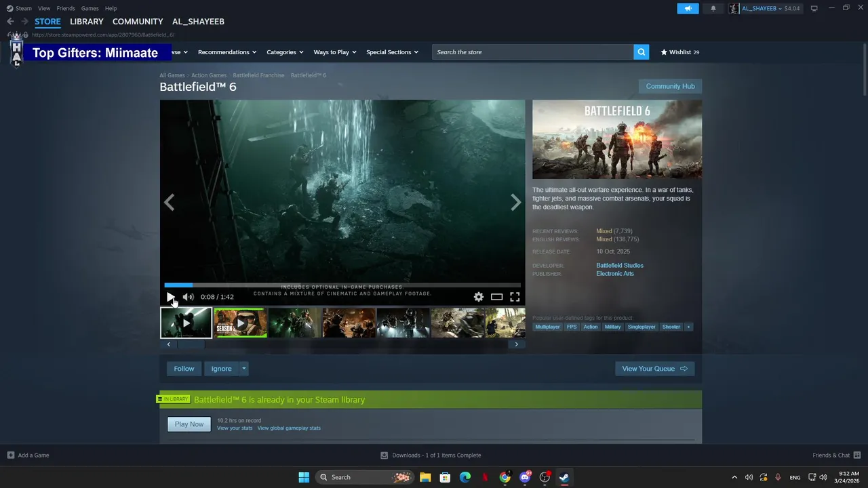Click the store search magnifier button

click(642, 52)
